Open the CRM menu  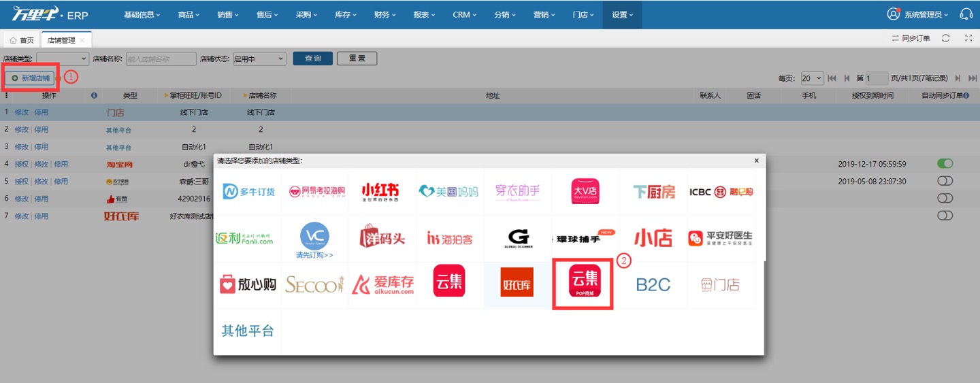[465, 14]
